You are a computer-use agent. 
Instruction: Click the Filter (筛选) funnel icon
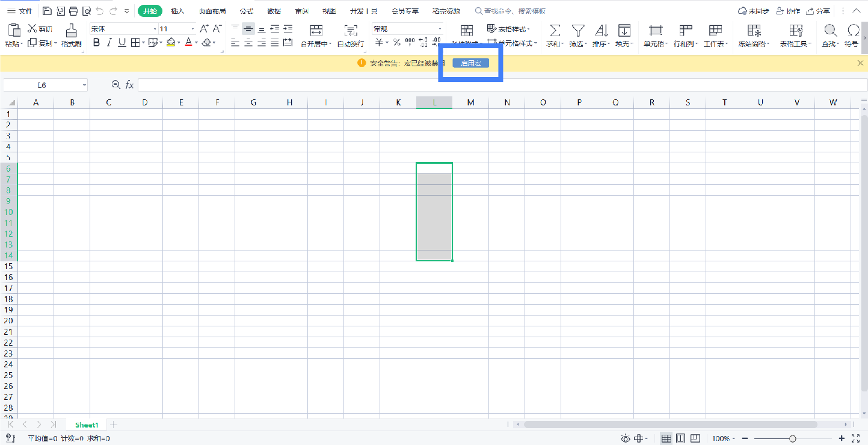(577, 31)
